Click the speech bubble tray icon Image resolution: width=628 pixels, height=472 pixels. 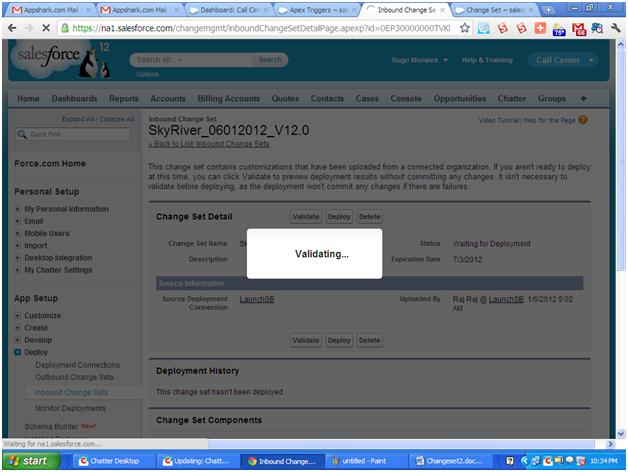click(x=569, y=461)
